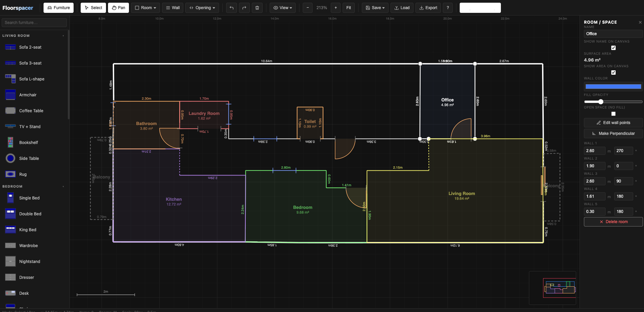Pick the Sofa 3-seat furniture icon

point(10,63)
